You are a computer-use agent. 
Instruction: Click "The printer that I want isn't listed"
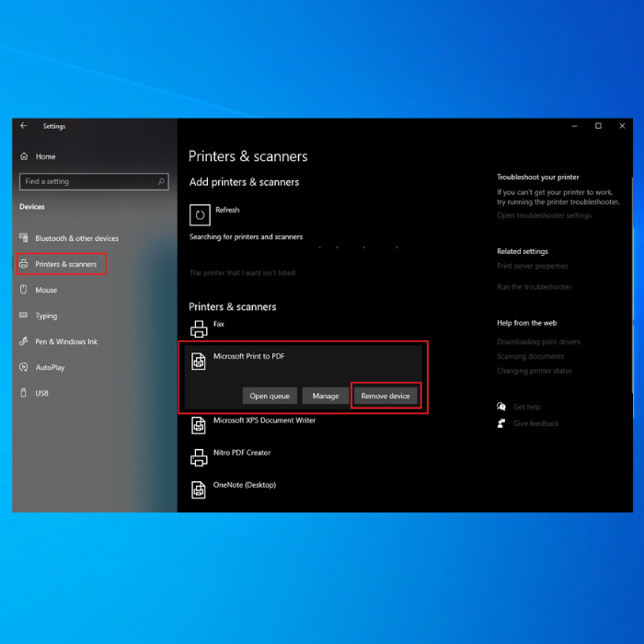tap(242, 272)
